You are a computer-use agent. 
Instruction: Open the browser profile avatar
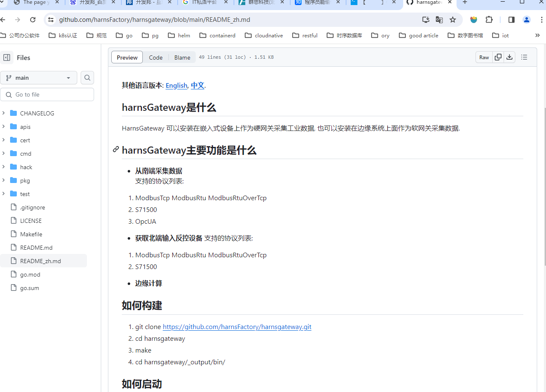point(527,20)
